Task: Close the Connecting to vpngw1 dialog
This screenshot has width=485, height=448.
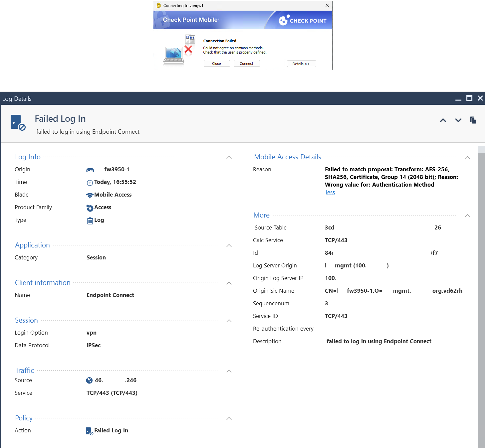Action: 327,5
